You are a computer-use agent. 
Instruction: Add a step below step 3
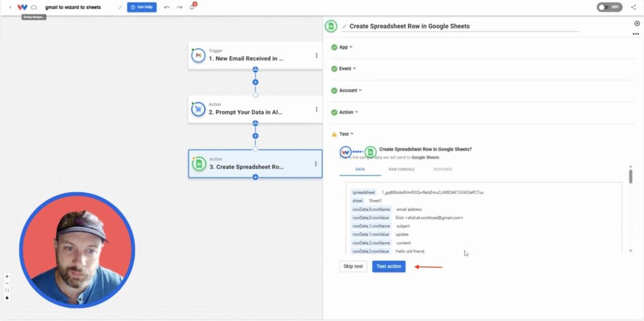click(x=255, y=177)
